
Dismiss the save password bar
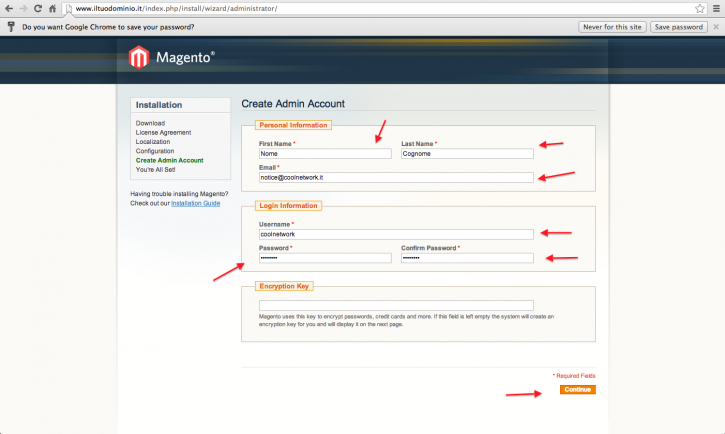(716, 27)
